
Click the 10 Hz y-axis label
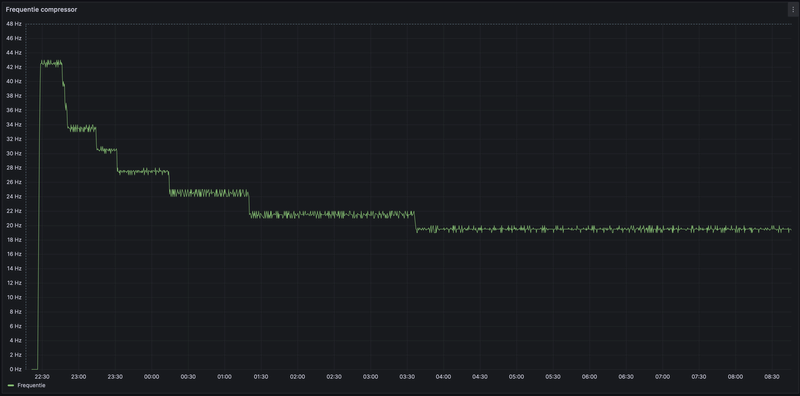click(14, 297)
